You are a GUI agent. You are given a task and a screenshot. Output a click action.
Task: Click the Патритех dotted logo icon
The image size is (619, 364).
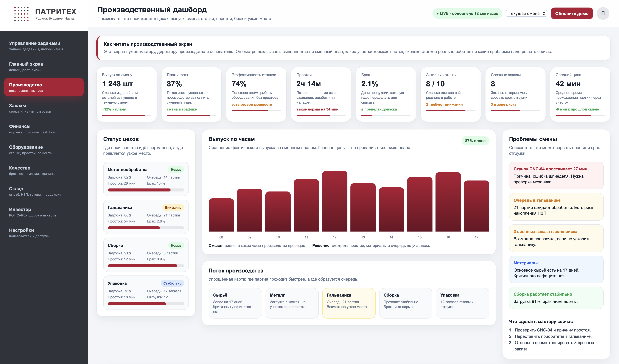pyautogui.click(x=21, y=14)
